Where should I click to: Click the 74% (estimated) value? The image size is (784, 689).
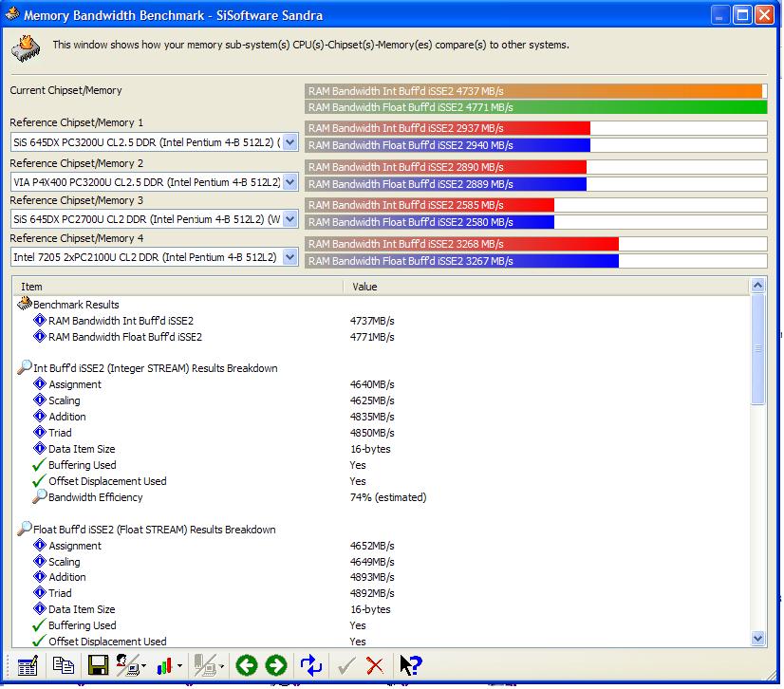click(x=388, y=497)
